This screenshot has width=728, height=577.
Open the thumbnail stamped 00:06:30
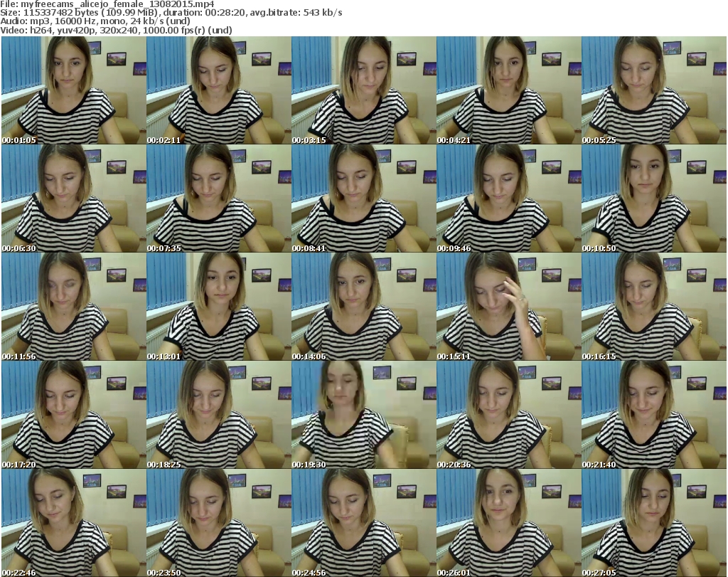[x=74, y=198]
